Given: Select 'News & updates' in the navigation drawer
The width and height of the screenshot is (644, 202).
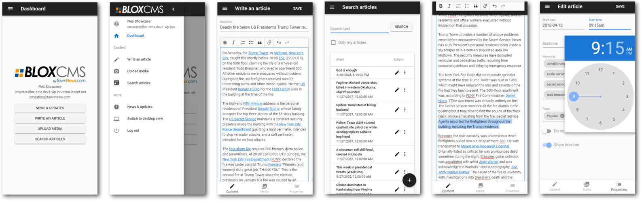Looking at the screenshot, I should coord(140,107).
